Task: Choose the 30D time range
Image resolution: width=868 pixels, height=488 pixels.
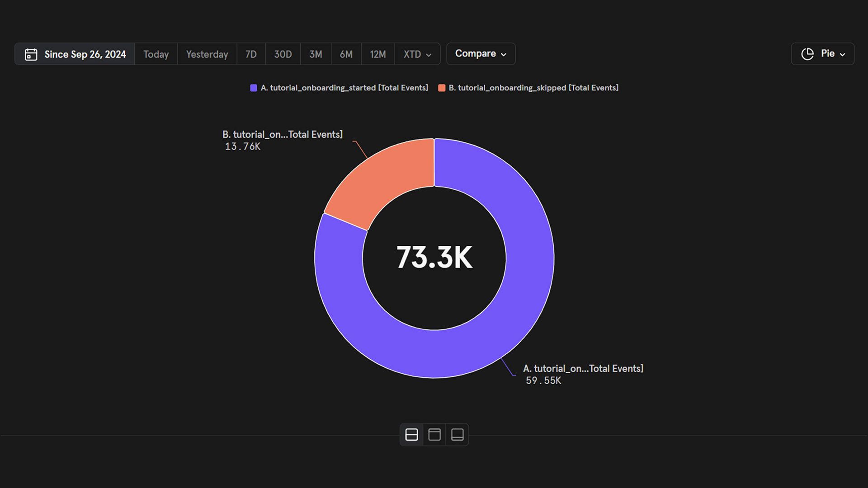Action: [283, 54]
